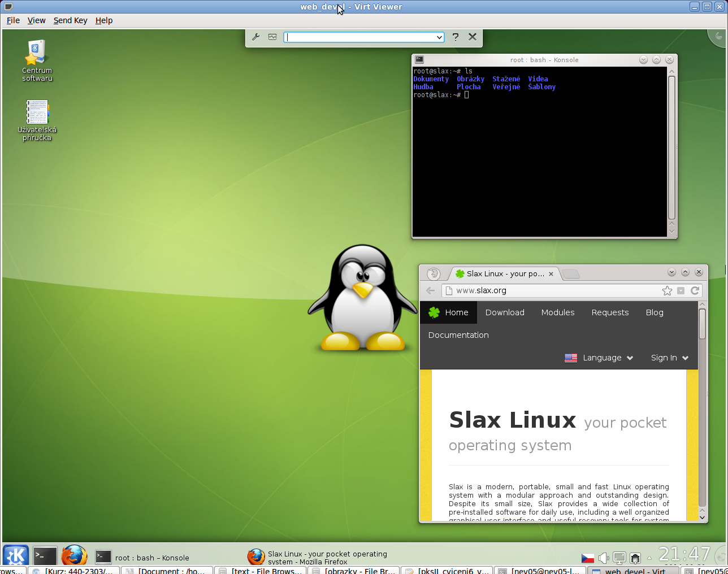Expand the Sign In dropdown
Screen dimensions: 728x574
(x=670, y=358)
